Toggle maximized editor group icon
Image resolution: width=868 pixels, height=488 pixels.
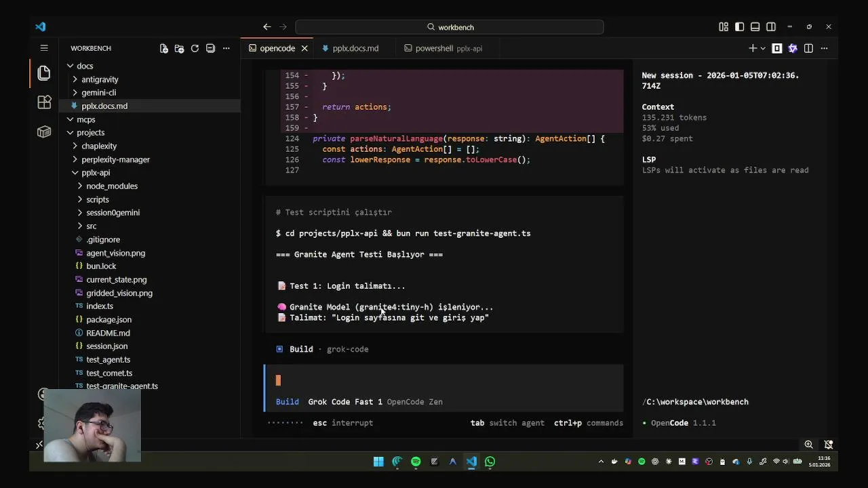(x=777, y=48)
